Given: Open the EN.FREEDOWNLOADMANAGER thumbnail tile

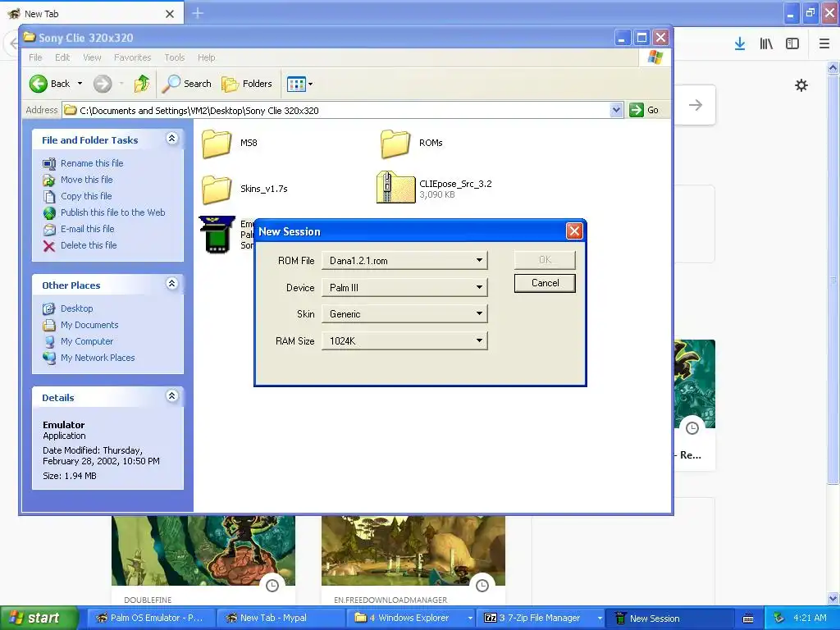Looking at the screenshot, I should 413,560.
